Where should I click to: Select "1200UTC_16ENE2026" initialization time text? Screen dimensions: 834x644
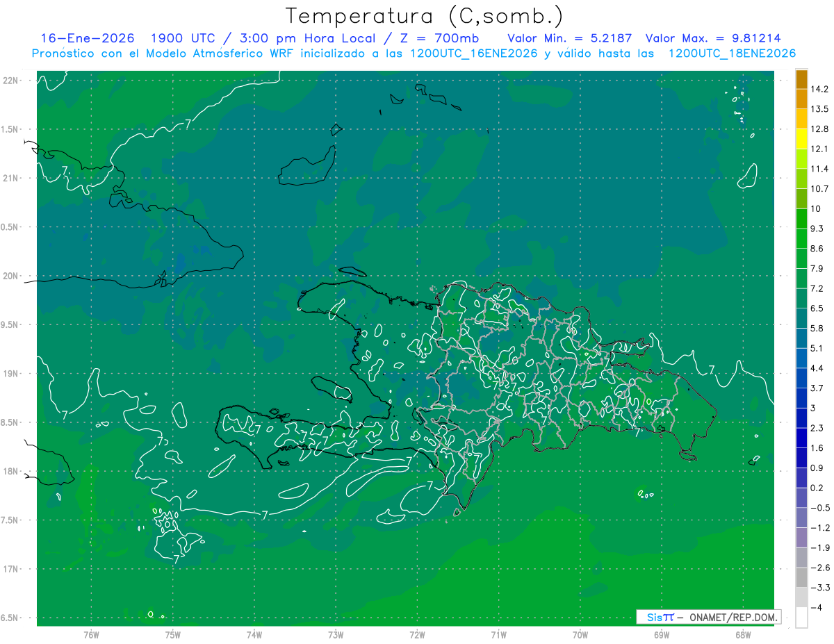473,53
